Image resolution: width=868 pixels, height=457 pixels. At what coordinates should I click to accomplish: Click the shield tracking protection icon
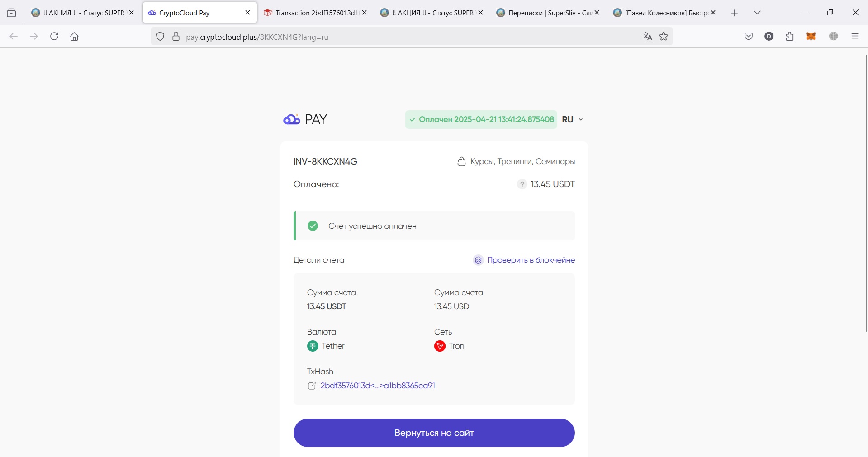[160, 37]
